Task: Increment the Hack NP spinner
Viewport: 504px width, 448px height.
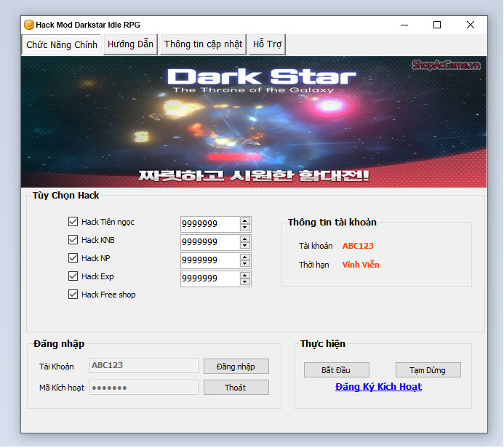Action: point(245,257)
